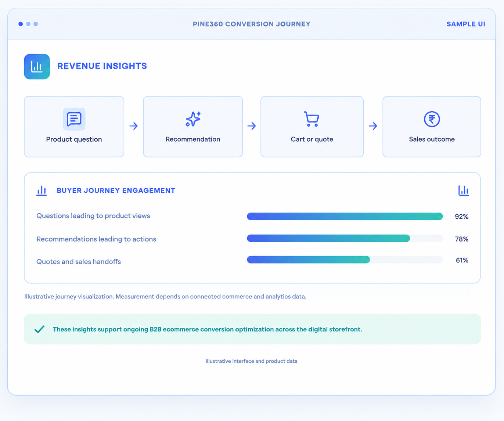Screen dimensions: 504x421
Task: Click the B2B ecommerce conversion optimization banner text
Action: [208, 329]
